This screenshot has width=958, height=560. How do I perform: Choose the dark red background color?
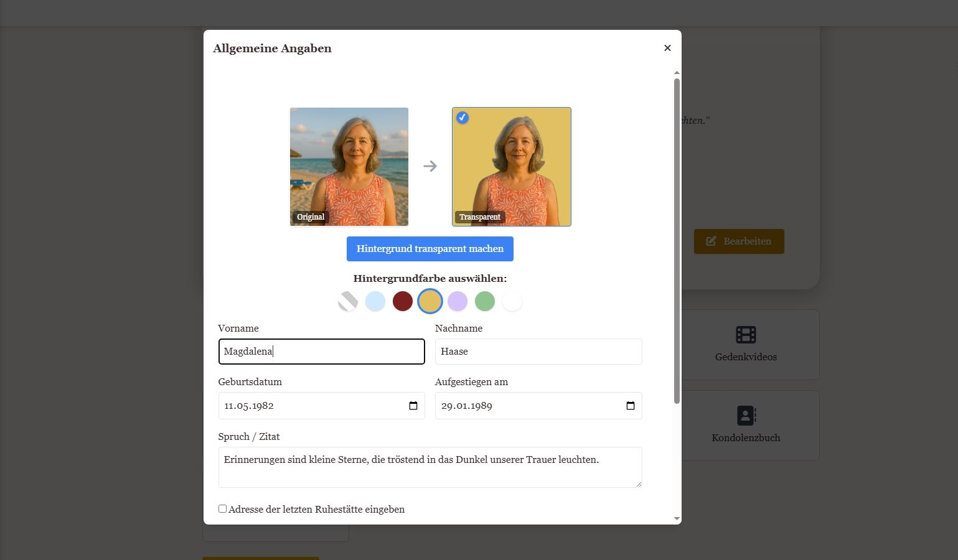click(403, 301)
